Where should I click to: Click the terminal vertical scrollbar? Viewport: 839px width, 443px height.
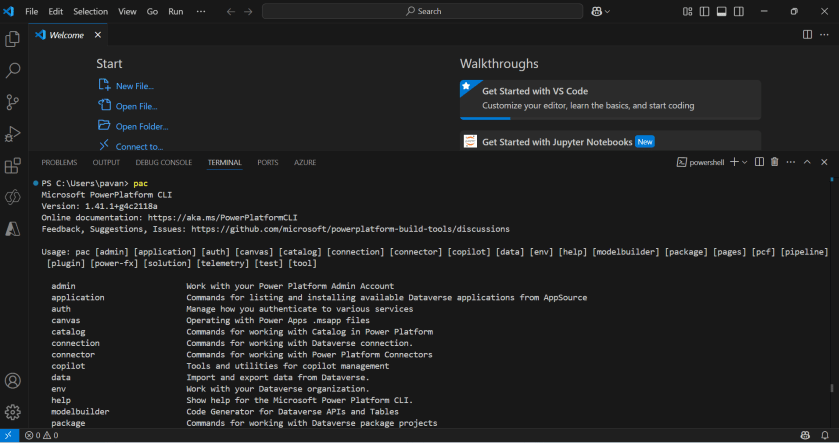pyautogui.click(x=833, y=390)
